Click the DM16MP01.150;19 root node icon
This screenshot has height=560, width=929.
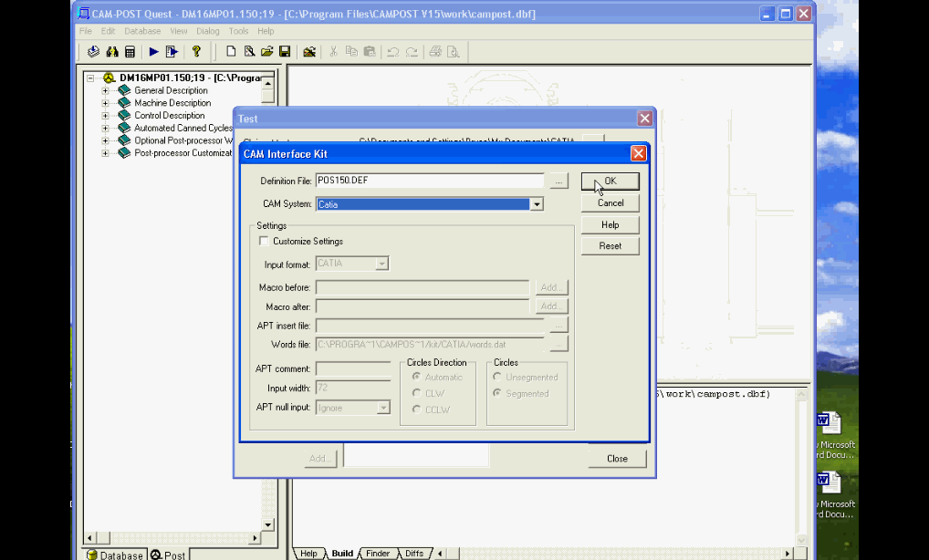point(109,78)
